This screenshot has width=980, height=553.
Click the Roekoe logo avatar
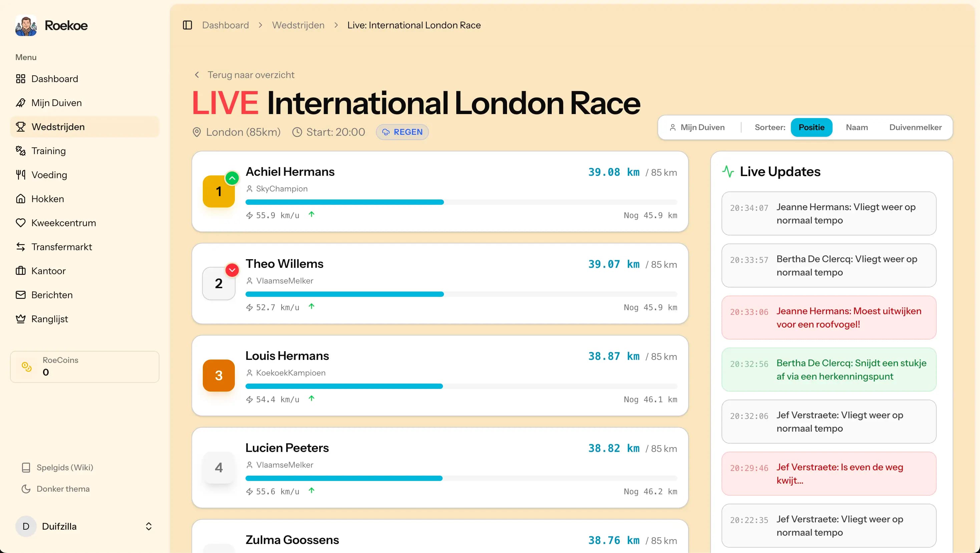coord(26,25)
